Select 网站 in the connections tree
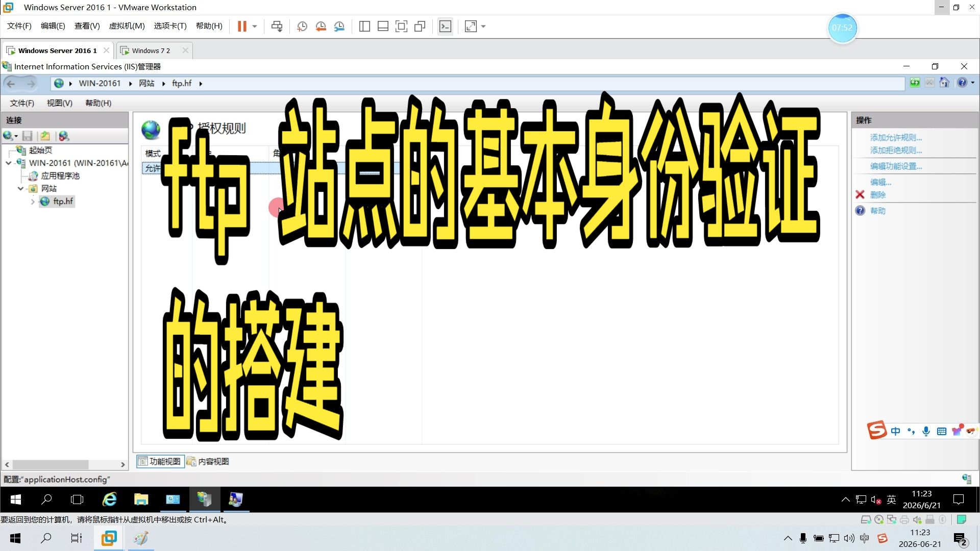 tap(49, 188)
